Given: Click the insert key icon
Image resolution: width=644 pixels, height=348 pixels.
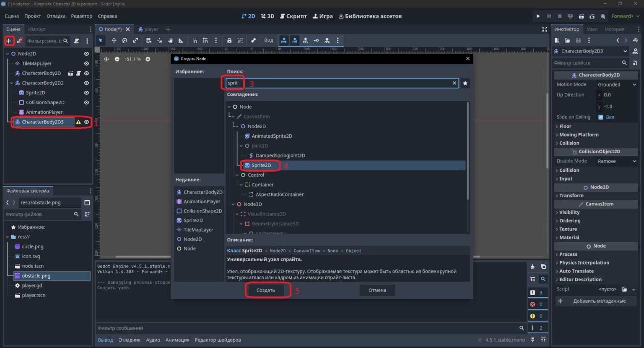Looking at the screenshot, I should pos(316,40).
